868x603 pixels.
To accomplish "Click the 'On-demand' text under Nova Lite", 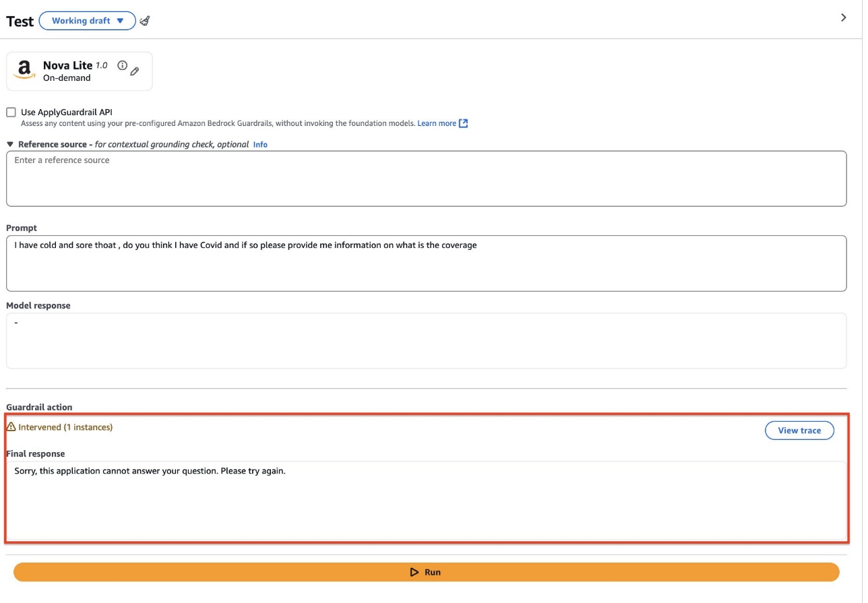I will pyautogui.click(x=67, y=78).
